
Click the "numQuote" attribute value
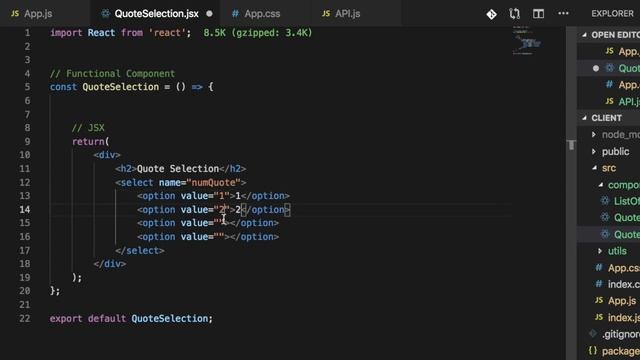point(213,182)
